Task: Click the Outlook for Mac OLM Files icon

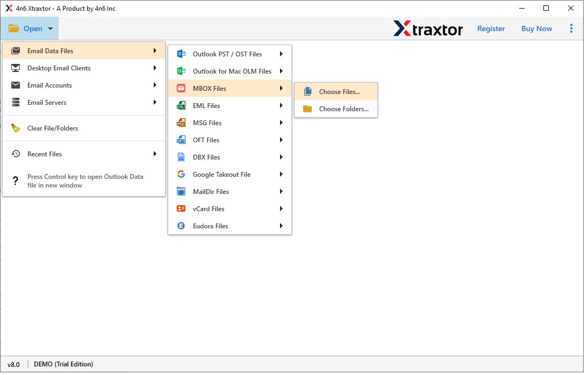Action: [182, 71]
